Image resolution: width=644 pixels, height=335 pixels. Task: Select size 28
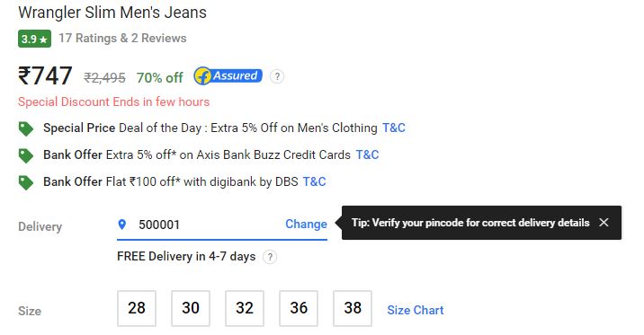click(x=137, y=308)
